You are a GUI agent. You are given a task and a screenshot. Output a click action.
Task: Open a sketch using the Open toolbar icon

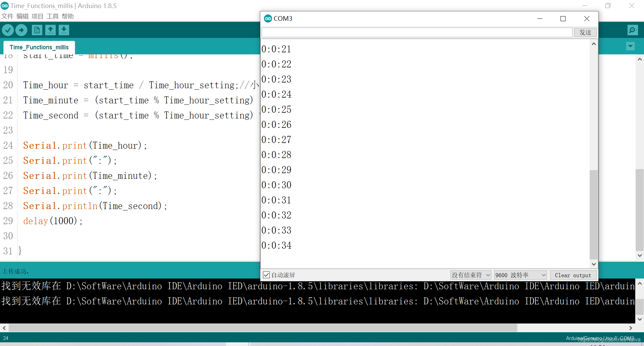click(x=50, y=30)
